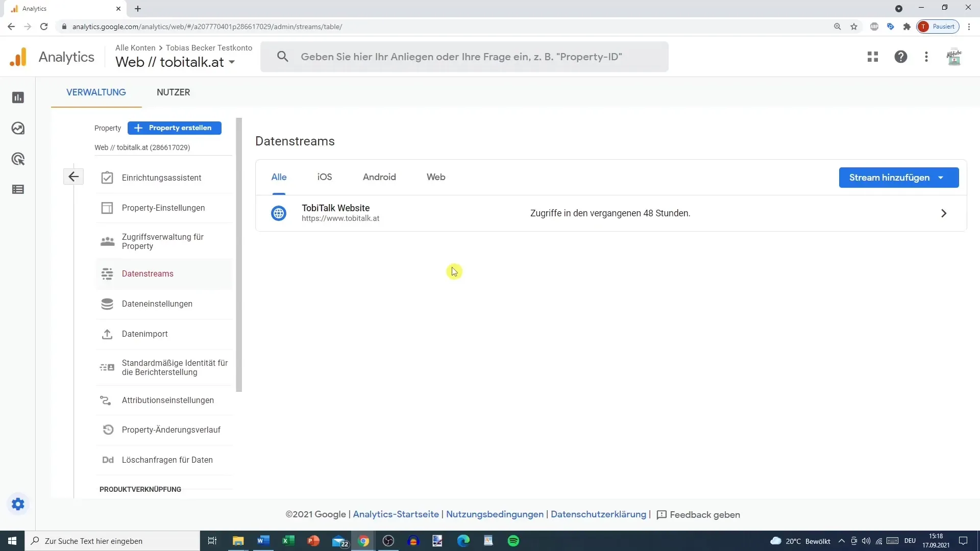The image size is (980, 551).
Task: Select Dateneinstellungen in left sidebar
Action: pyautogui.click(x=157, y=304)
